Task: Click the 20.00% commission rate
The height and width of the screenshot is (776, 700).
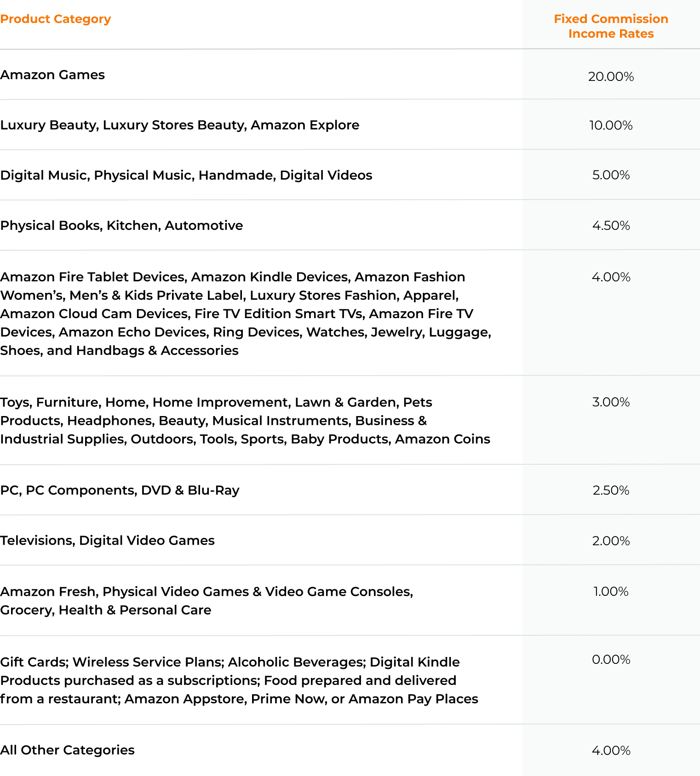Action: pyautogui.click(x=611, y=77)
